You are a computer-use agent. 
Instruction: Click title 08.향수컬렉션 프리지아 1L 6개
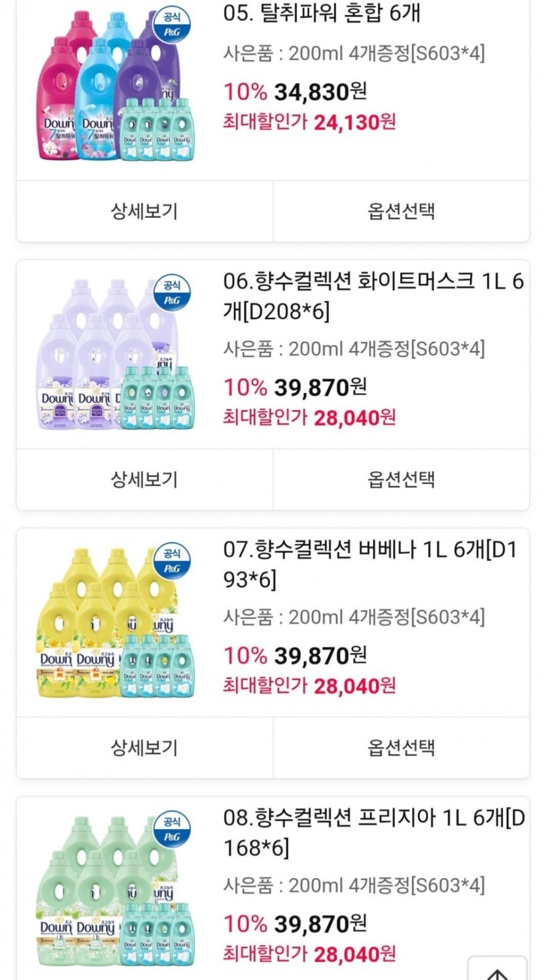click(x=373, y=833)
